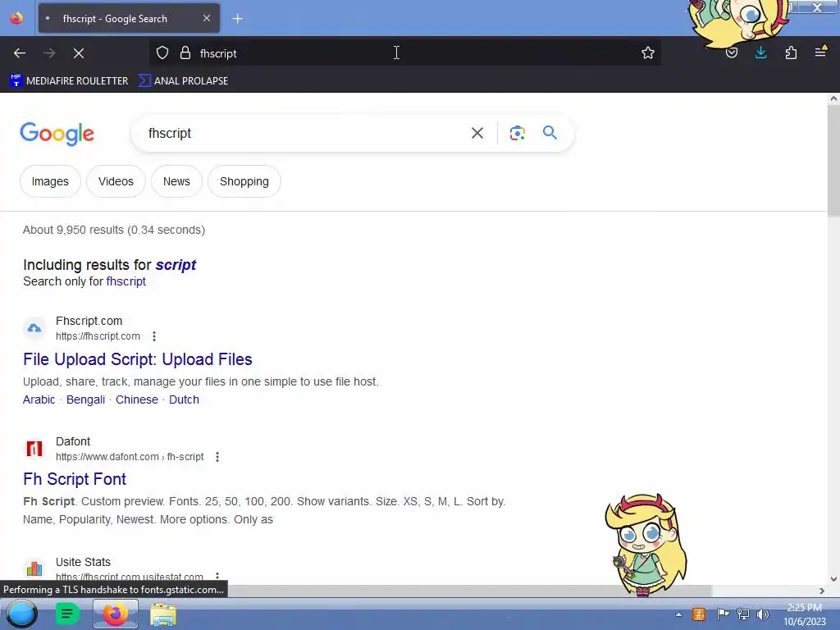Search only for fhscript
Viewport: 840px width, 630px height.
click(126, 282)
